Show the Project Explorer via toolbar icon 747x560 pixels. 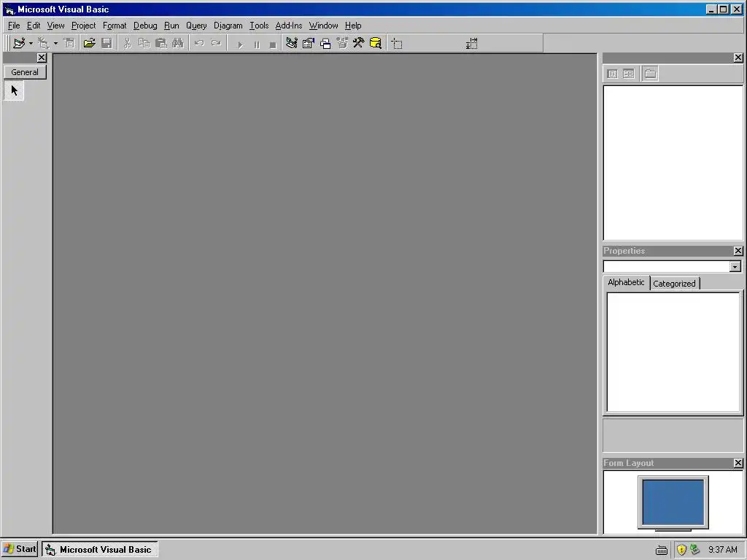click(x=292, y=43)
